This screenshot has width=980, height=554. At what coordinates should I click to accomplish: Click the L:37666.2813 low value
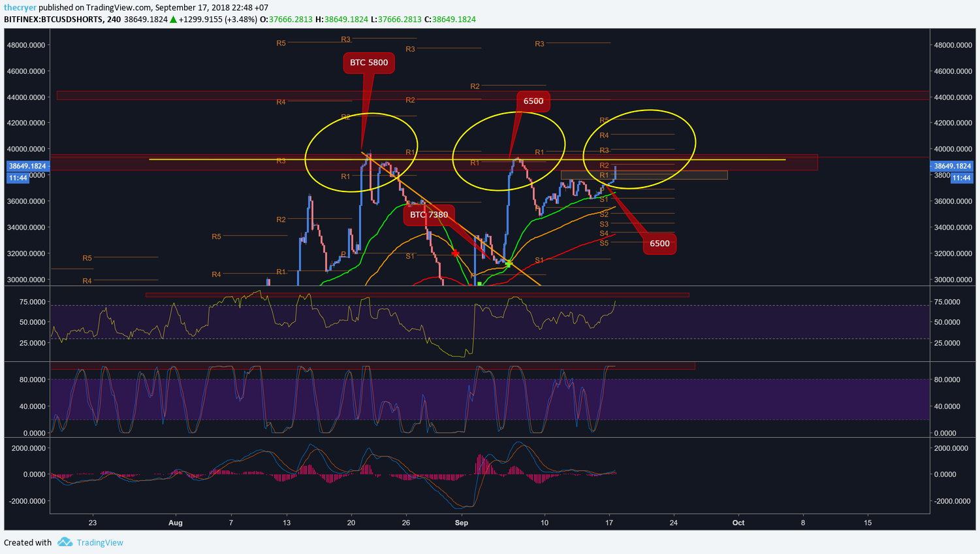(396, 20)
